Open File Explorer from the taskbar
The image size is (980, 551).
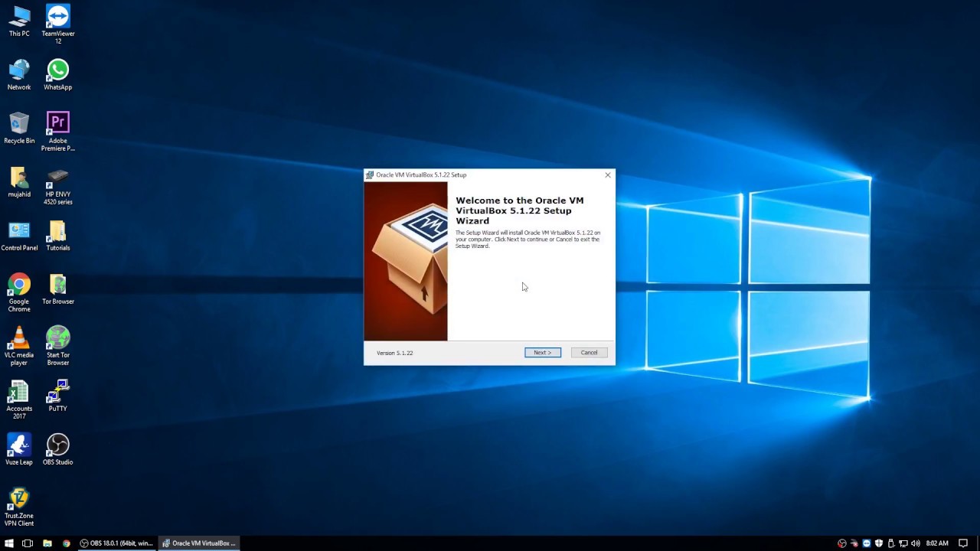47,543
